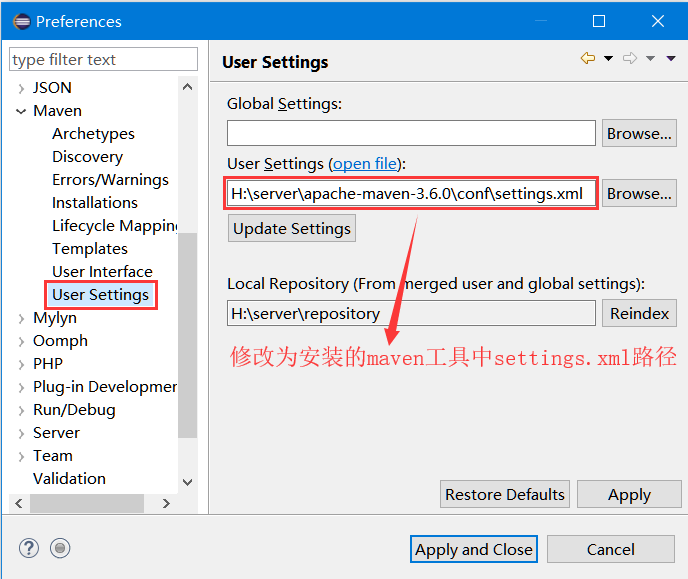This screenshot has height=579, width=688.
Task: Click tree horizontal scroll right arrow
Action: 166,504
